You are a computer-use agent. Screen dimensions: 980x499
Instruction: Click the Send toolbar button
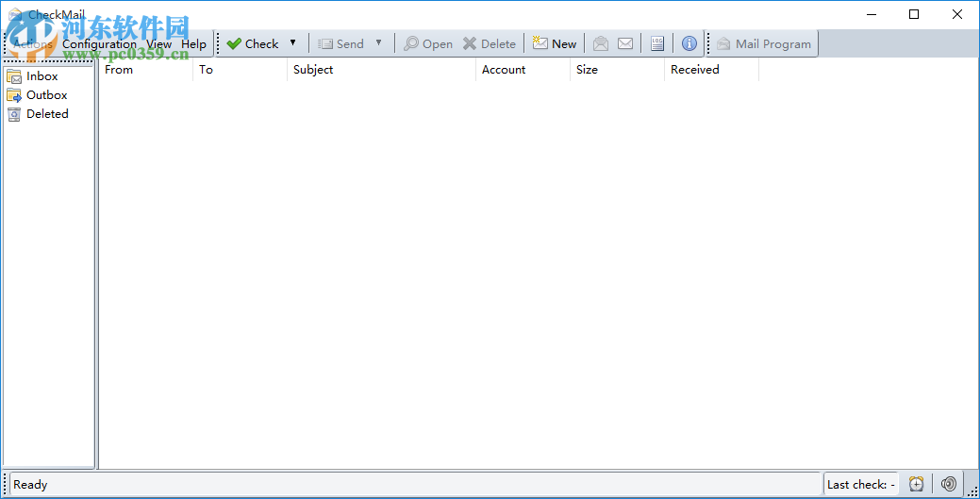340,43
